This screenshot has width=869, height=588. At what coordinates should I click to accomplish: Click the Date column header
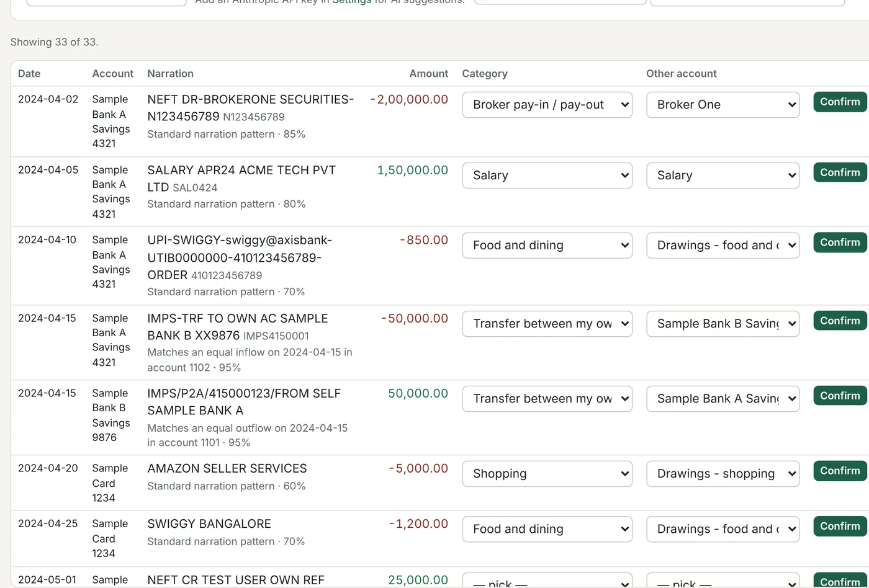coord(29,73)
